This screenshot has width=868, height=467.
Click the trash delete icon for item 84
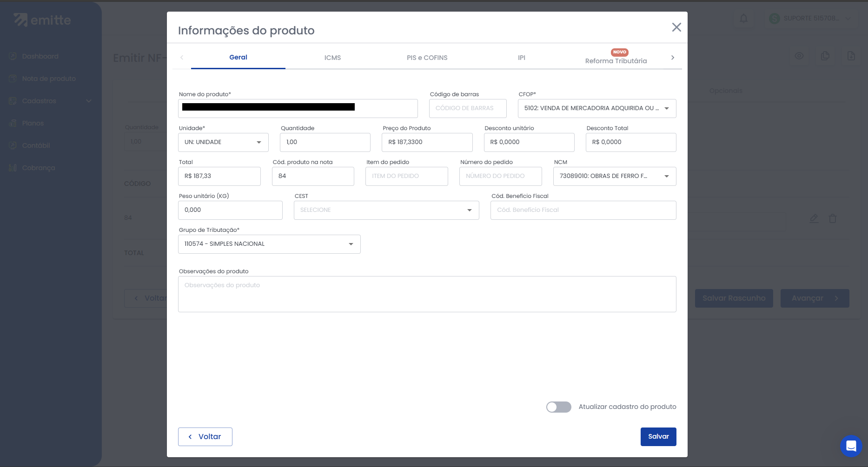[x=833, y=218]
